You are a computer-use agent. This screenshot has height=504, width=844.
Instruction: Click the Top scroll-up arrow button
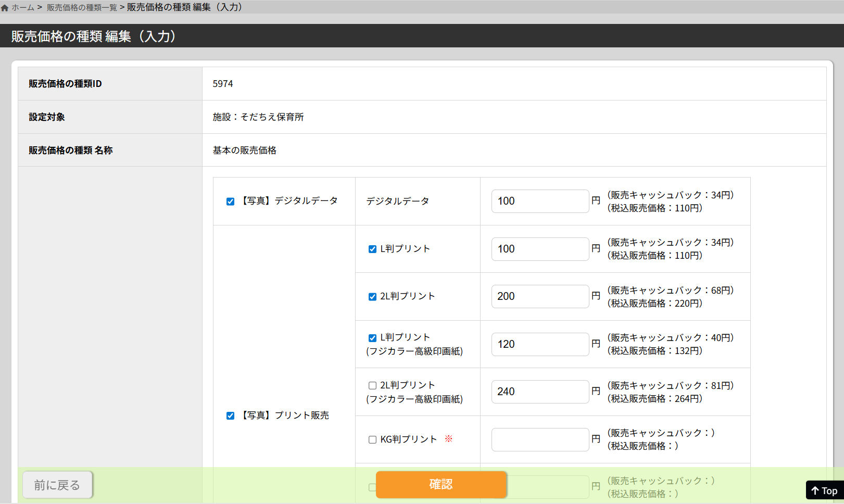click(x=824, y=490)
